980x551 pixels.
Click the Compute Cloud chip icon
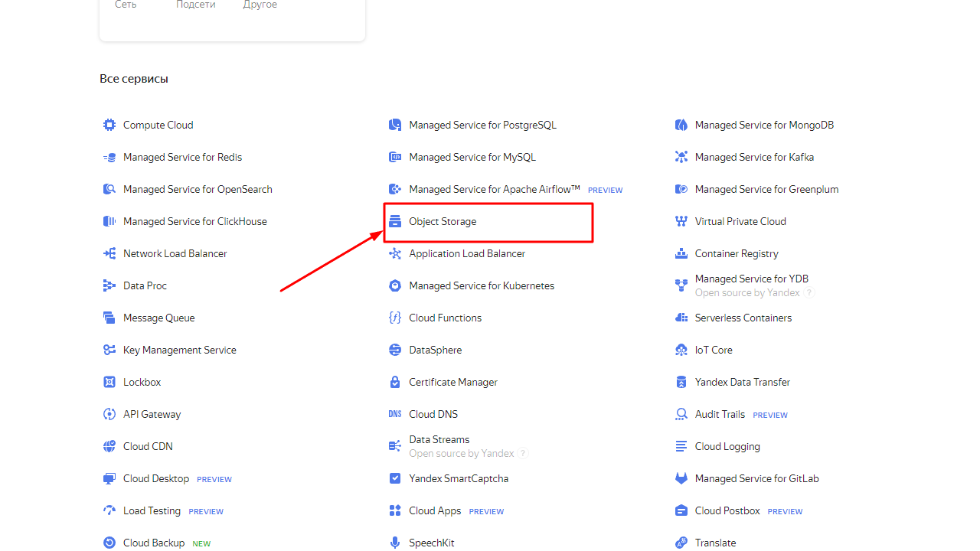[109, 125]
